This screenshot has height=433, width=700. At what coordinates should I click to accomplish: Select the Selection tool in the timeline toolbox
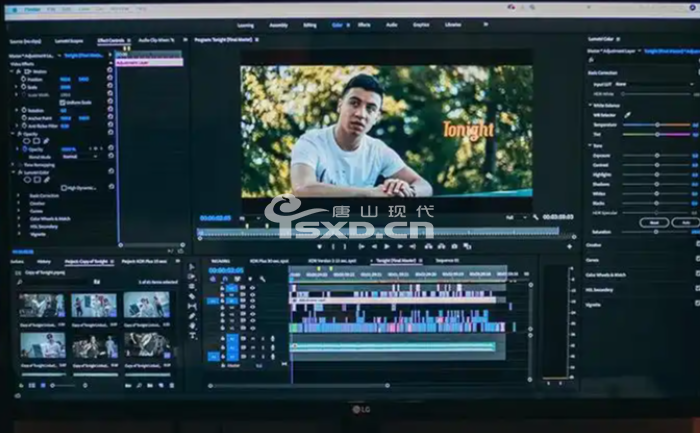point(192,267)
